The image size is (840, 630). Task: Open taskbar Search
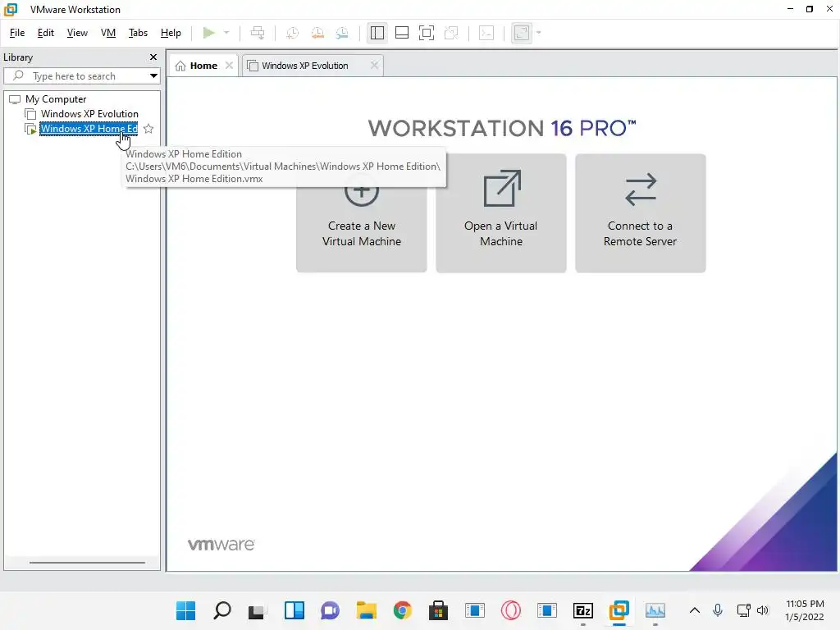221,610
